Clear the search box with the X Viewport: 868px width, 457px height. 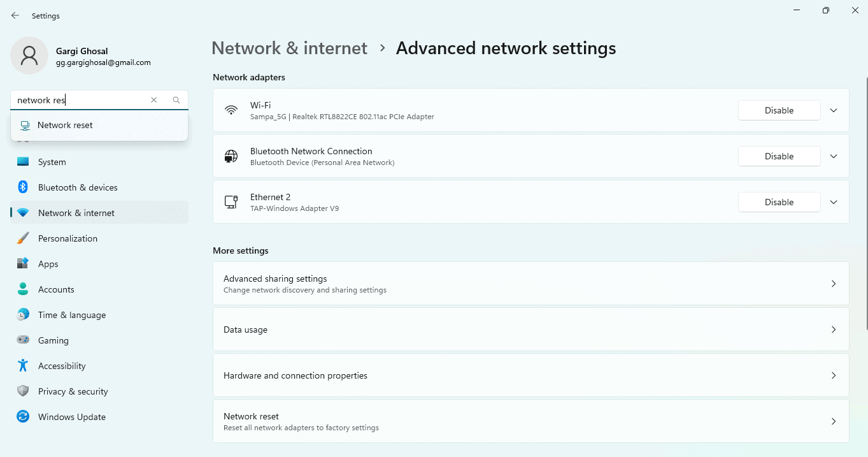pos(154,100)
